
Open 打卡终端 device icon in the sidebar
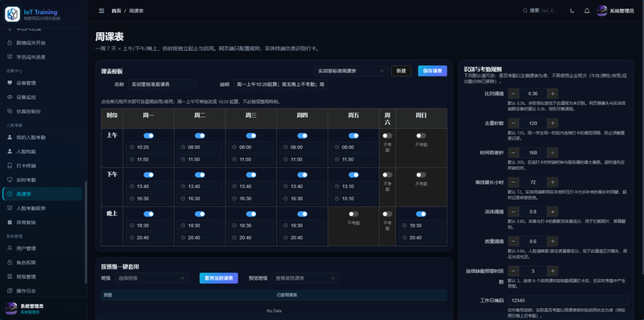click(x=10, y=166)
